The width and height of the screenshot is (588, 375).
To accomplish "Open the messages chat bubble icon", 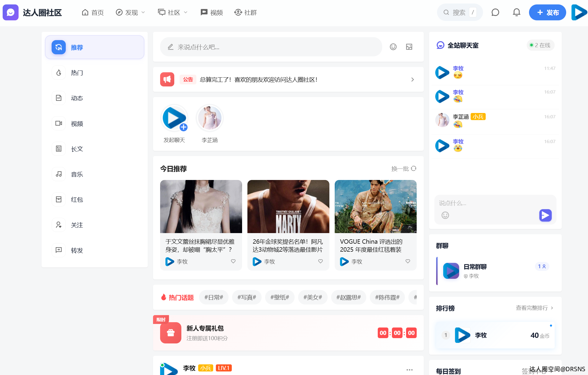I will click(495, 12).
